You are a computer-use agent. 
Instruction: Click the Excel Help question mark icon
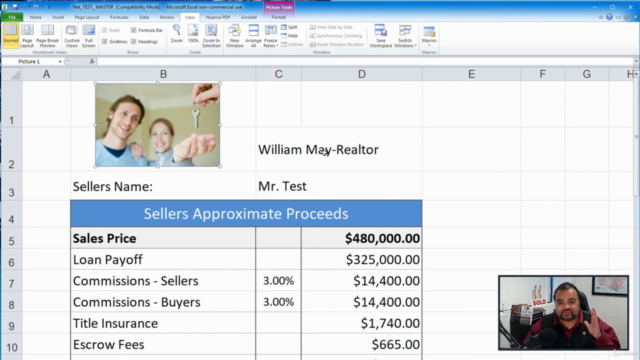point(609,17)
